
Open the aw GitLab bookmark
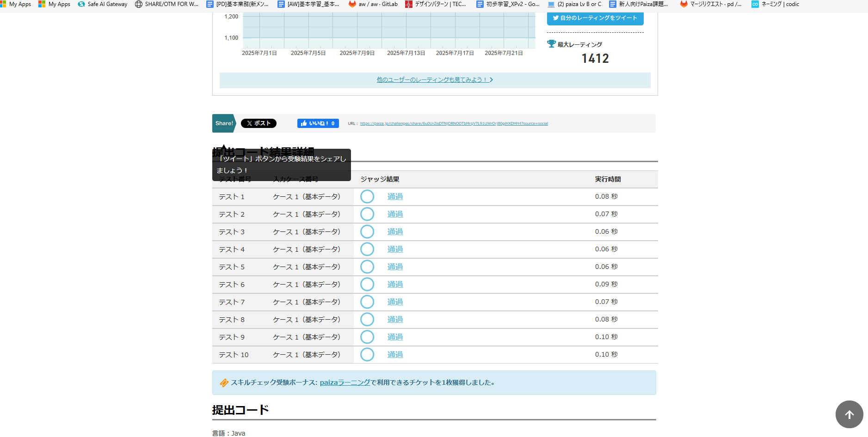point(373,4)
